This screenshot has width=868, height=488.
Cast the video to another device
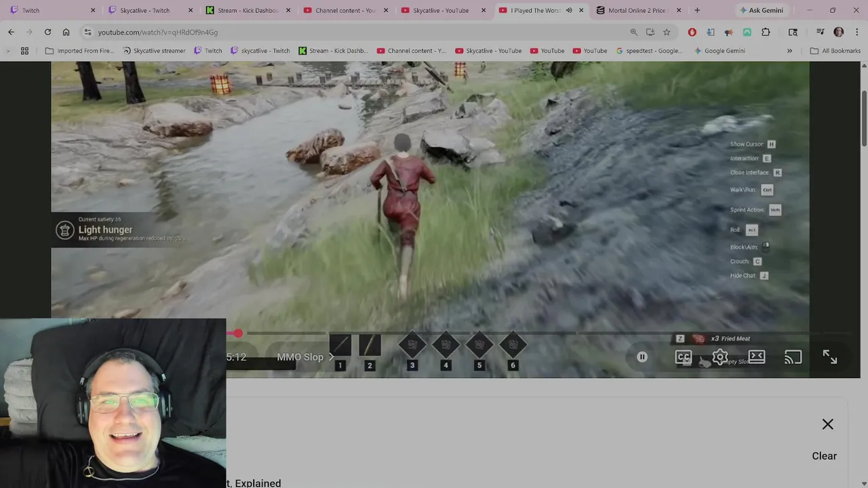[793, 357]
